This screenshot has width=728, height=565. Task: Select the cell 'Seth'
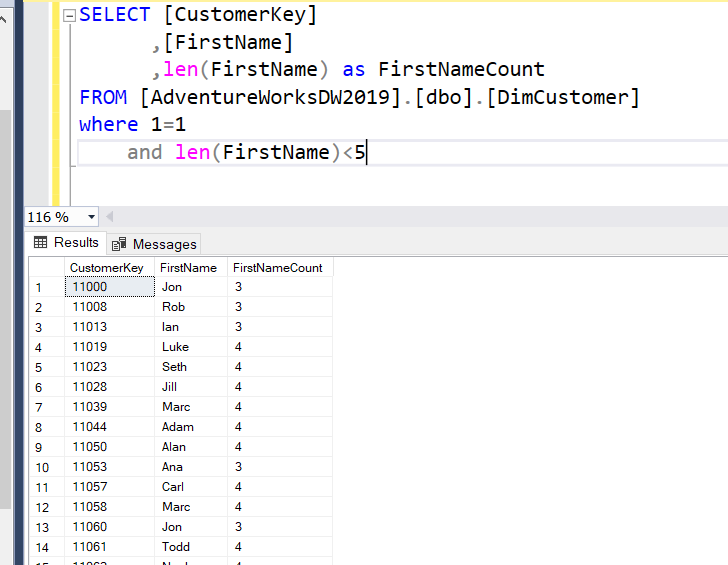191,366
